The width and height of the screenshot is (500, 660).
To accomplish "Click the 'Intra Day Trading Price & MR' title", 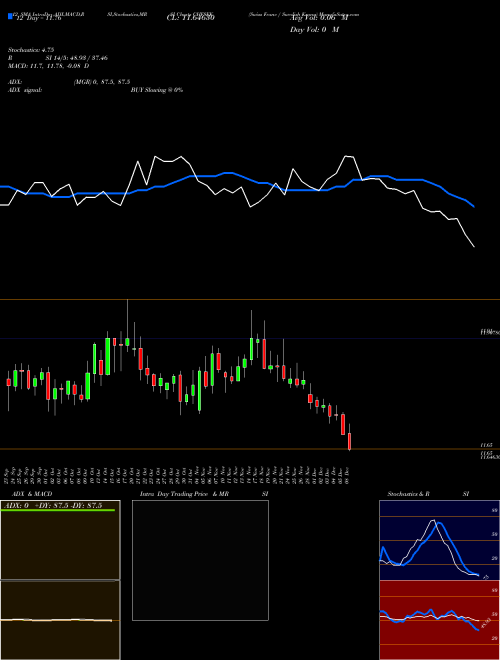I will pyautogui.click(x=184, y=494).
